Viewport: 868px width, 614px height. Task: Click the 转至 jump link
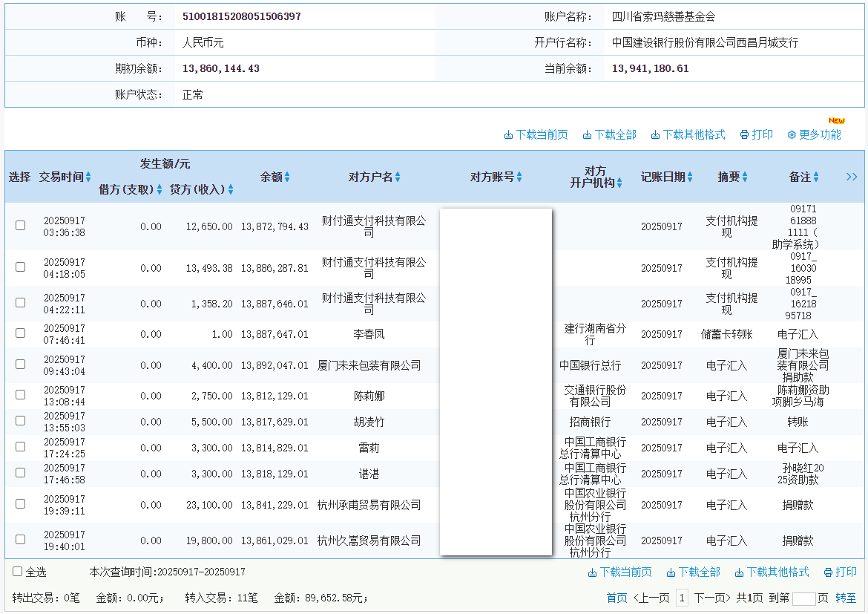(846, 598)
